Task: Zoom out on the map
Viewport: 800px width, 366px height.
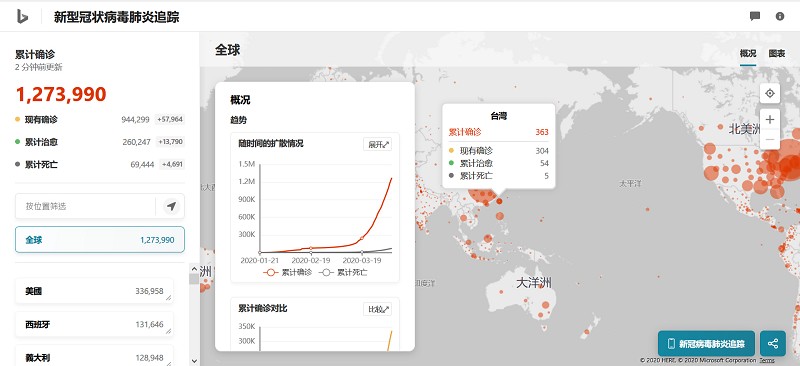Action: pos(770,139)
